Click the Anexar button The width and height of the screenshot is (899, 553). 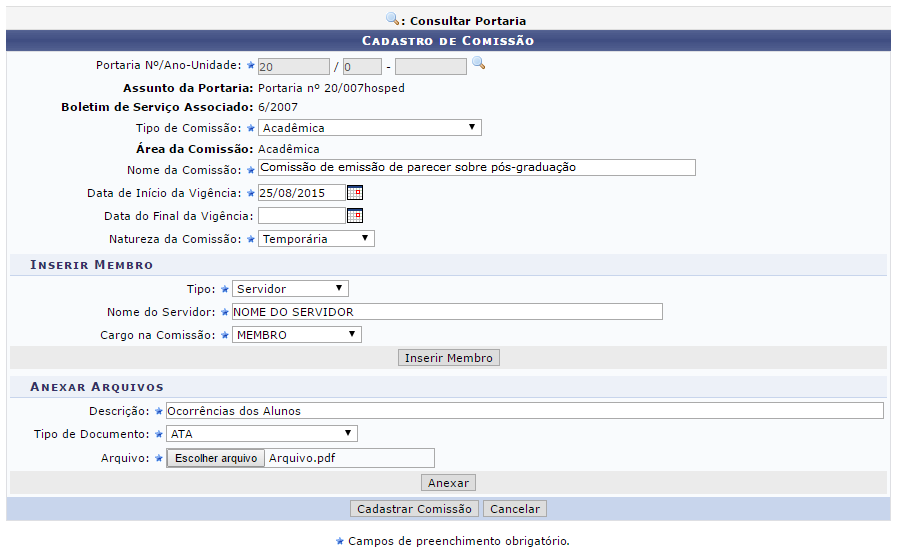pos(448,483)
